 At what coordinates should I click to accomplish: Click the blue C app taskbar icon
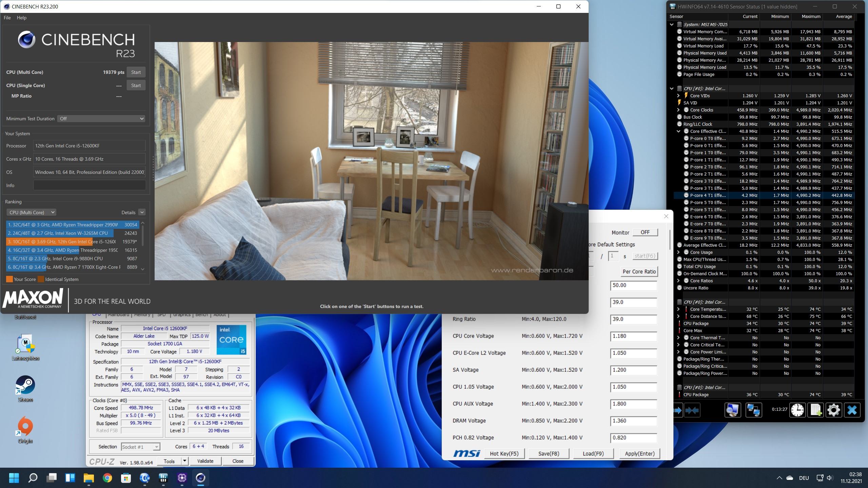click(144, 478)
